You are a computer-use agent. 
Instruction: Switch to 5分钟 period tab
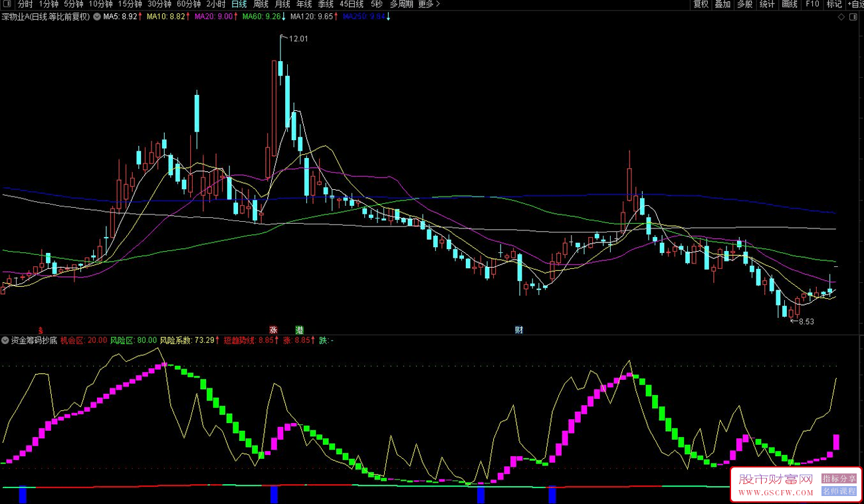[74, 4]
